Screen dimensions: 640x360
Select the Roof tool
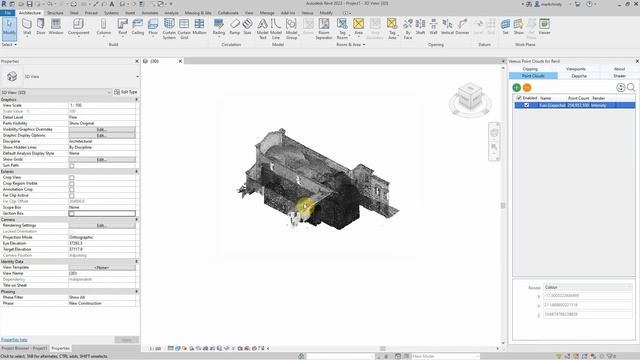(x=122, y=27)
